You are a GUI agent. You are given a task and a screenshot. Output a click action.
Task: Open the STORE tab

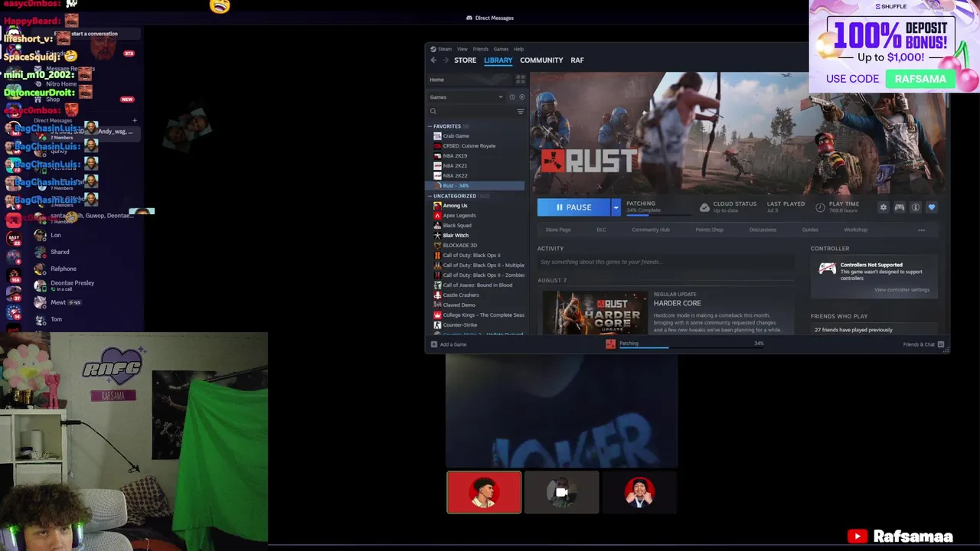coord(465,60)
